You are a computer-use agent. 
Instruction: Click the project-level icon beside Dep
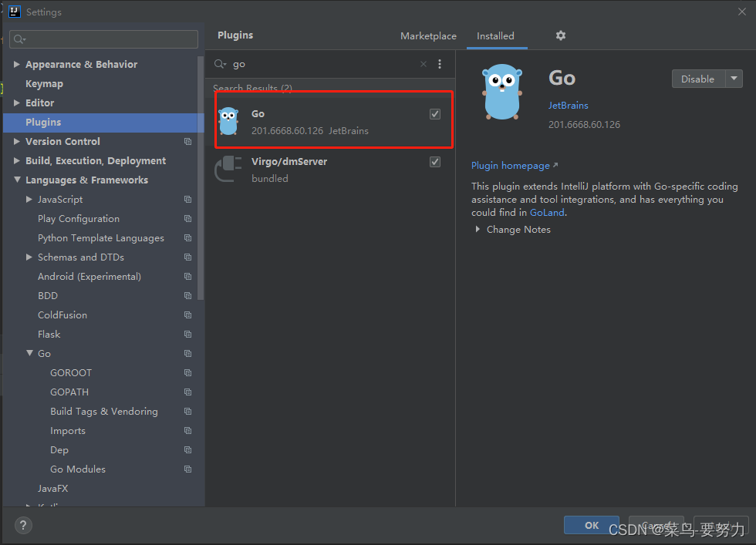point(188,449)
